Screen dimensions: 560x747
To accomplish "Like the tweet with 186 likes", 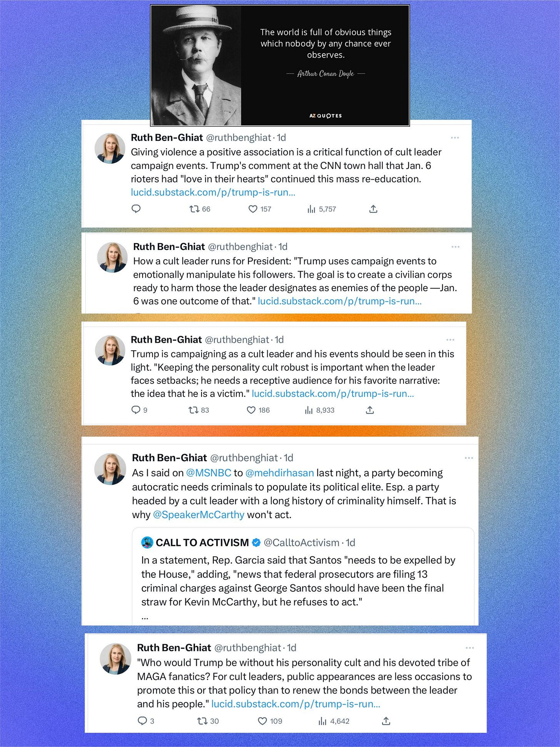I will pyautogui.click(x=251, y=410).
